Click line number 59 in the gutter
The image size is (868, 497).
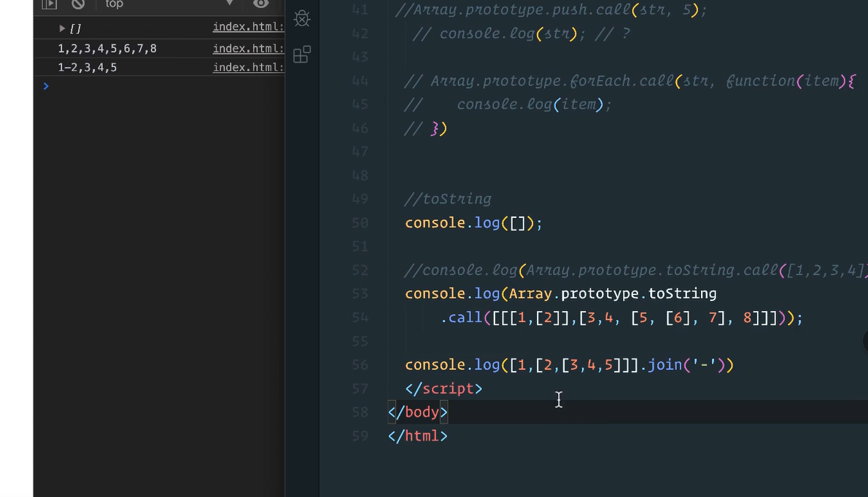pos(360,437)
